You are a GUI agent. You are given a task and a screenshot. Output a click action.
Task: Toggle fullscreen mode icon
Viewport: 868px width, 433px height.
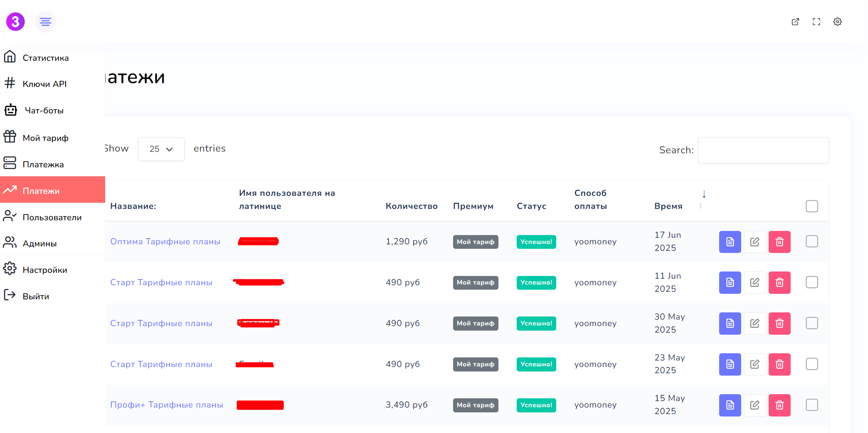[x=816, y=22]
